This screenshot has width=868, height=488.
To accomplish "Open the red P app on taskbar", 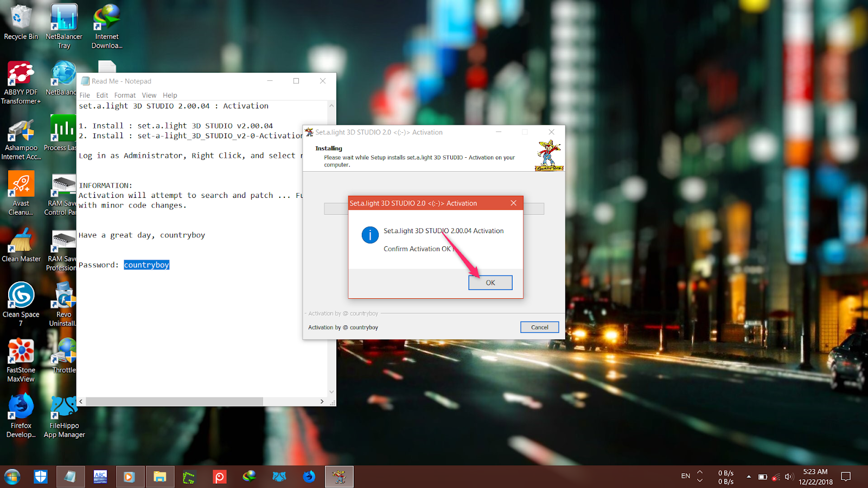I will (x=219, y=477).
